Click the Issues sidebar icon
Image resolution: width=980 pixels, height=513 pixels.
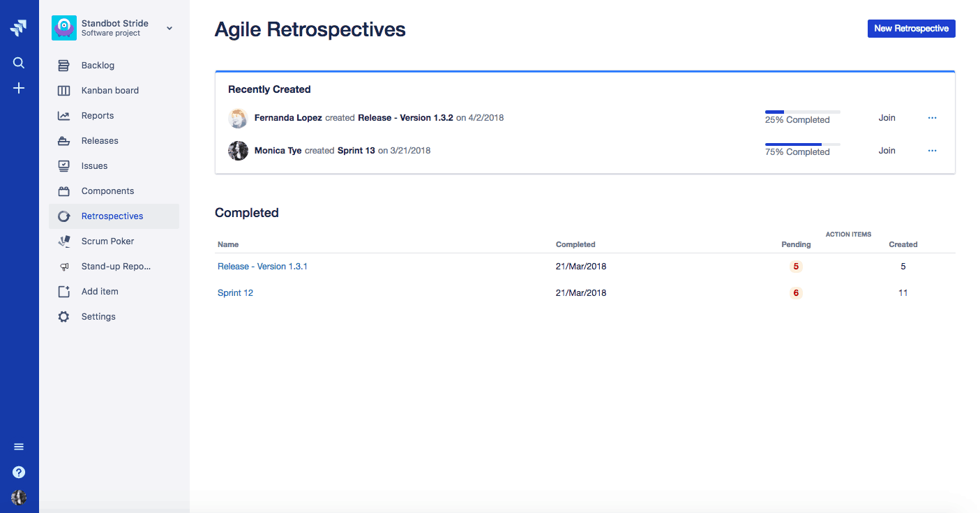63,165
